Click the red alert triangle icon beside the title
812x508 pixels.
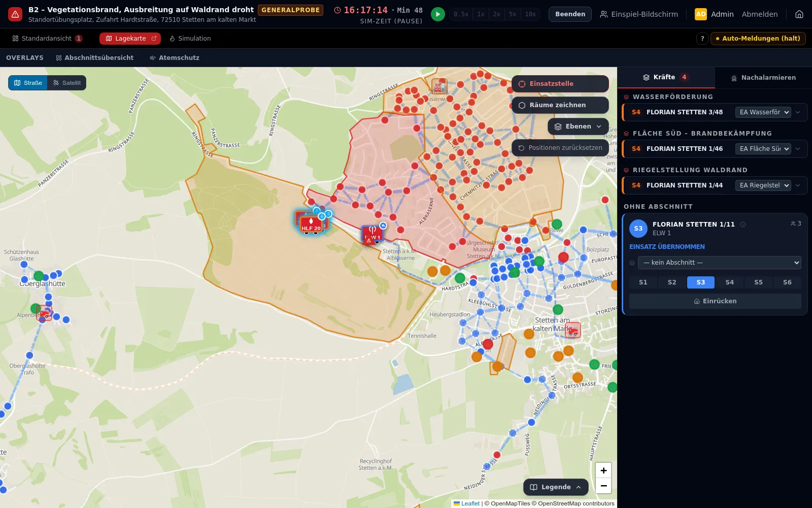15,14
